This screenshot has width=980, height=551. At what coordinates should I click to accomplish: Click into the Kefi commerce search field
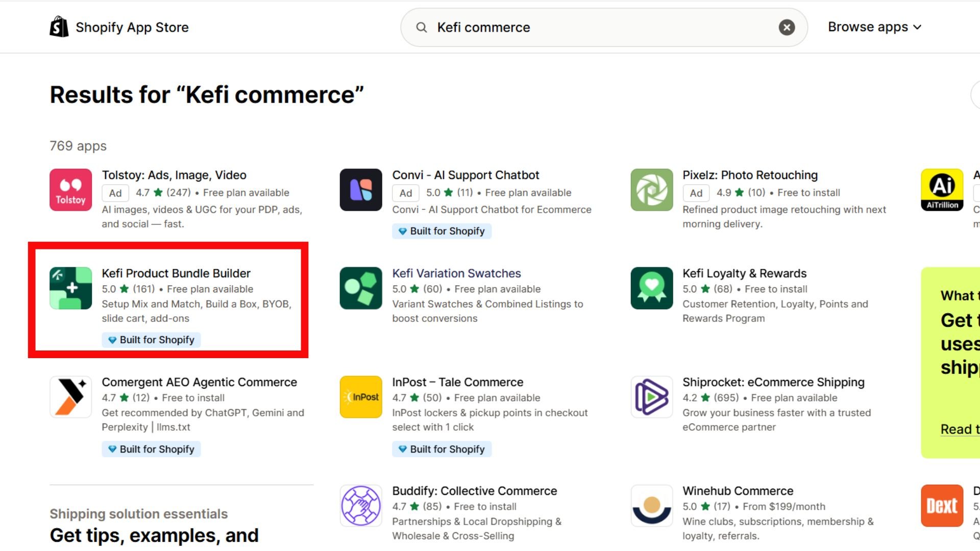604,27
